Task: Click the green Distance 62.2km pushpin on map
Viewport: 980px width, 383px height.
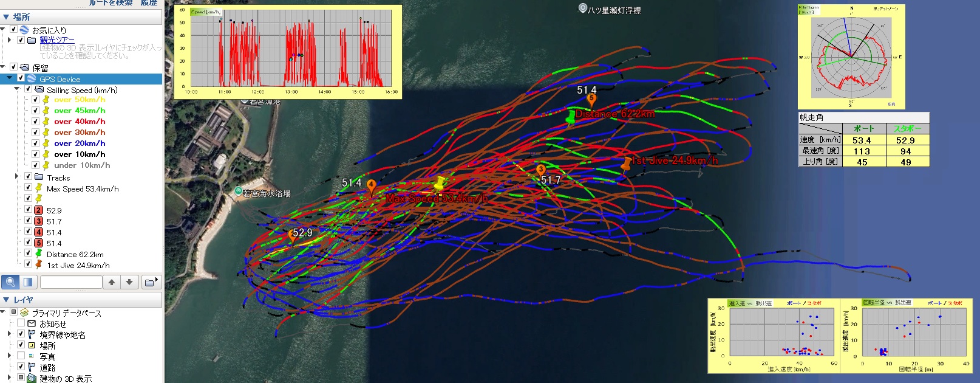Action: (570, 117)
